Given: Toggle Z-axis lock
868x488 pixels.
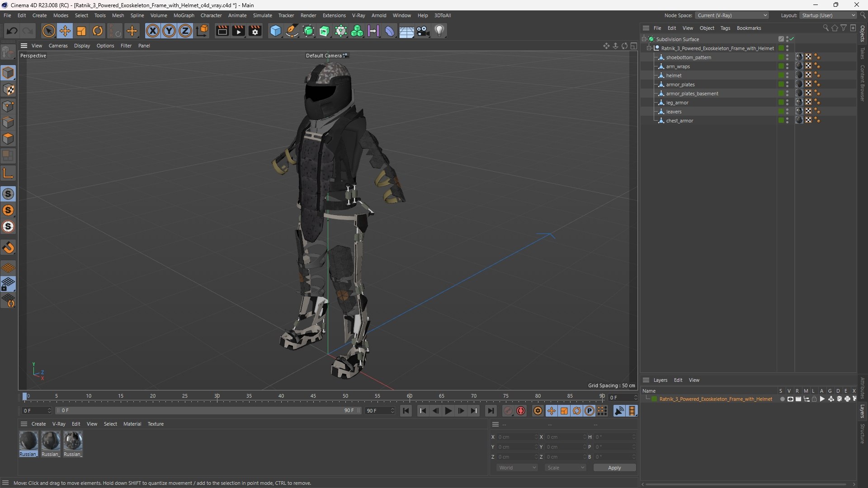Looking at the screenshot, I should pyautogui.click(x=185, y=31).
